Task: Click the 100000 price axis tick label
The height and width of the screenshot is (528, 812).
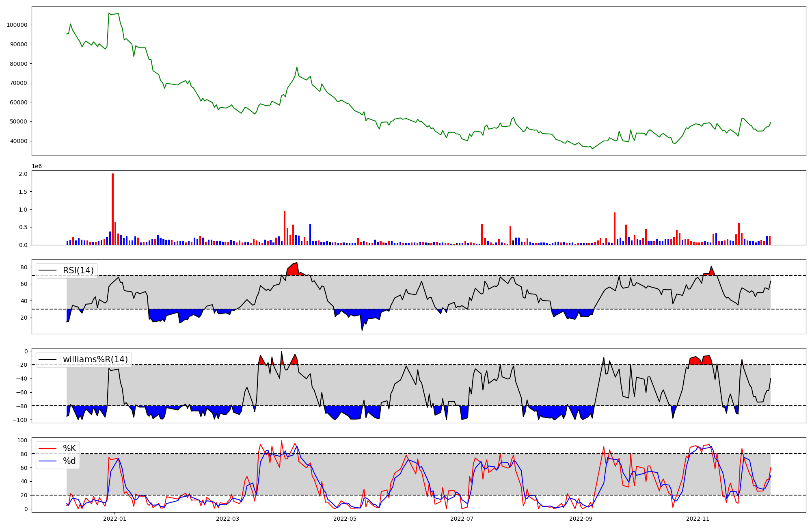Action: click(17, 25)
